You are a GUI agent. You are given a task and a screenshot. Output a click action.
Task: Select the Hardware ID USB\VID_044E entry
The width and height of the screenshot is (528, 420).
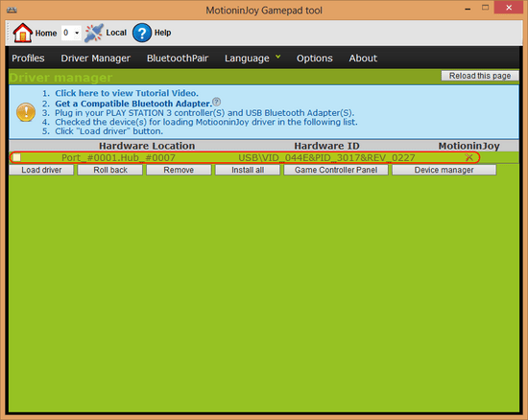pos(326,157)
